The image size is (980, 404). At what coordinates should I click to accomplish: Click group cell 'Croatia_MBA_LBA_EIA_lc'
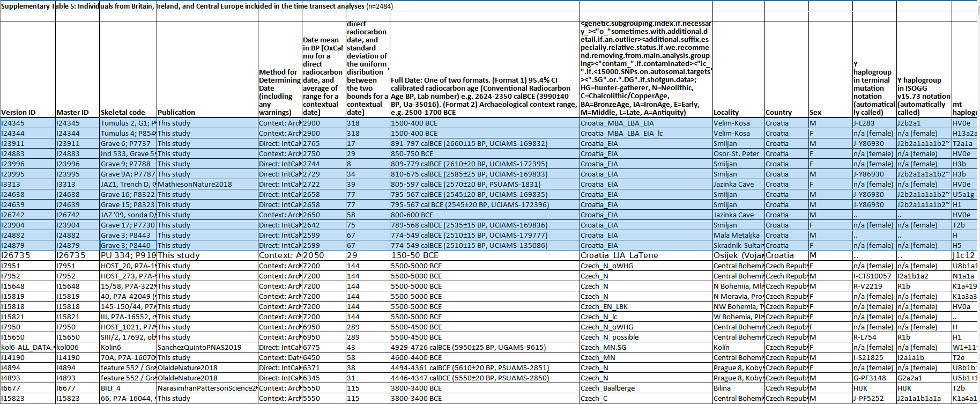(x=646, y=134)
